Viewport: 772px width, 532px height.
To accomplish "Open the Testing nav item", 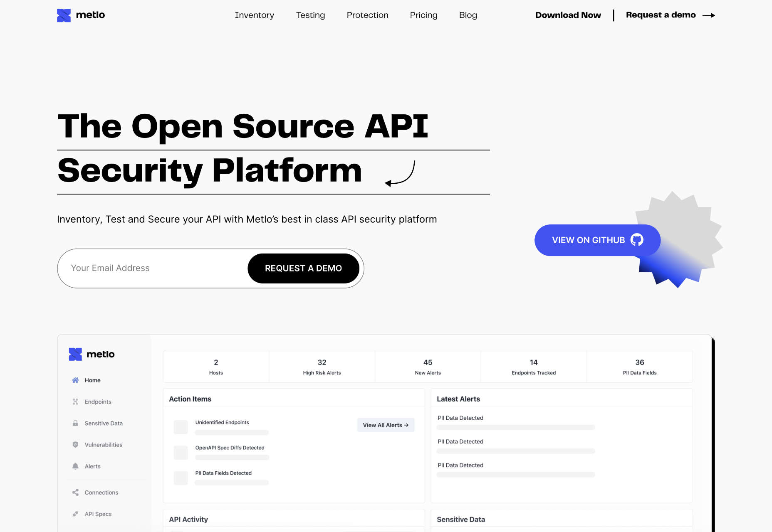I will 311,15.
